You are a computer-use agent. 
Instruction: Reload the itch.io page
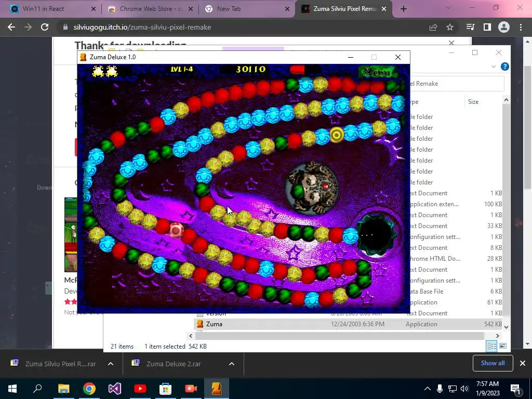(45, 27)
